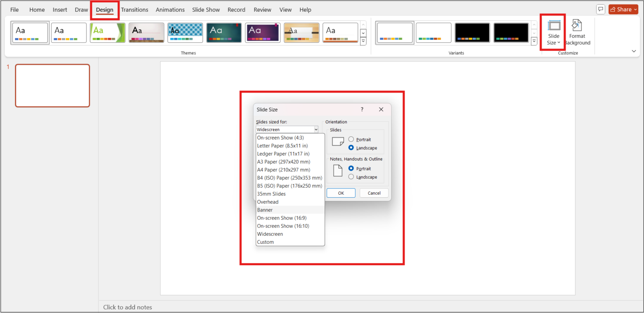
Task: Choose the black variant in the Variants gallery
Action: [x=472, y=32]
